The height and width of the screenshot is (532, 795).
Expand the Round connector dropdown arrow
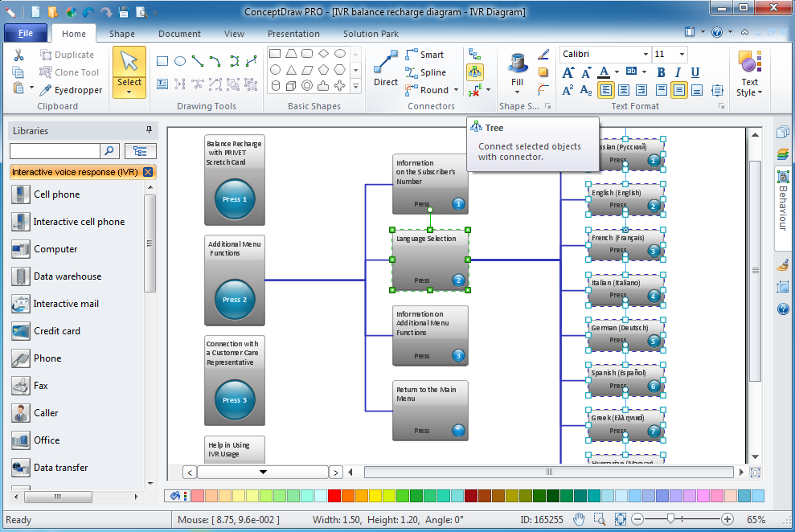456,90
